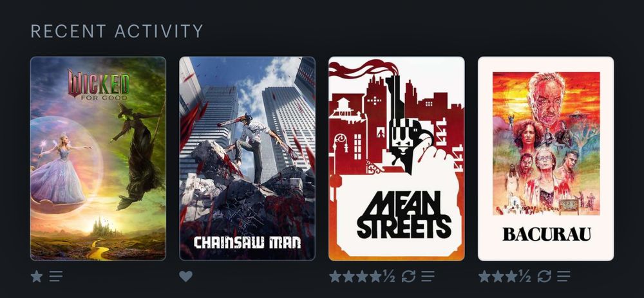
Task: Open the Recent Activity section heading
Action: 117,31
